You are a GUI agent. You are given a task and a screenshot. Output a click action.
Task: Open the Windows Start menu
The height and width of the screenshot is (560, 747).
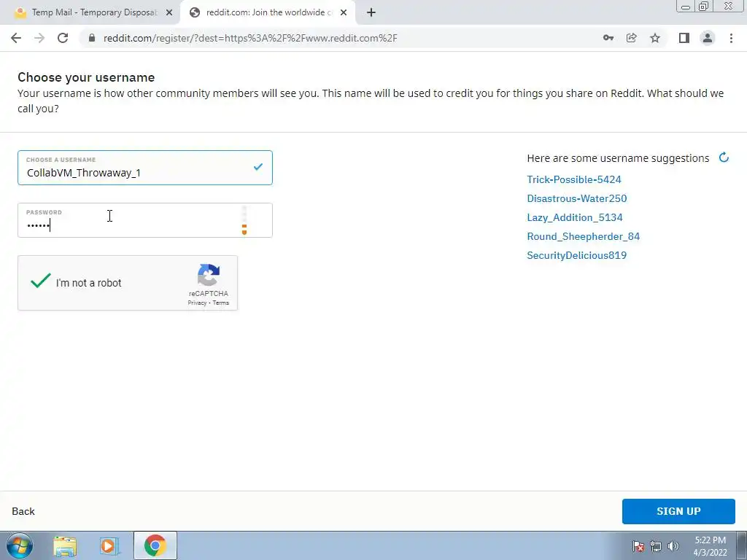click(20, 545)
